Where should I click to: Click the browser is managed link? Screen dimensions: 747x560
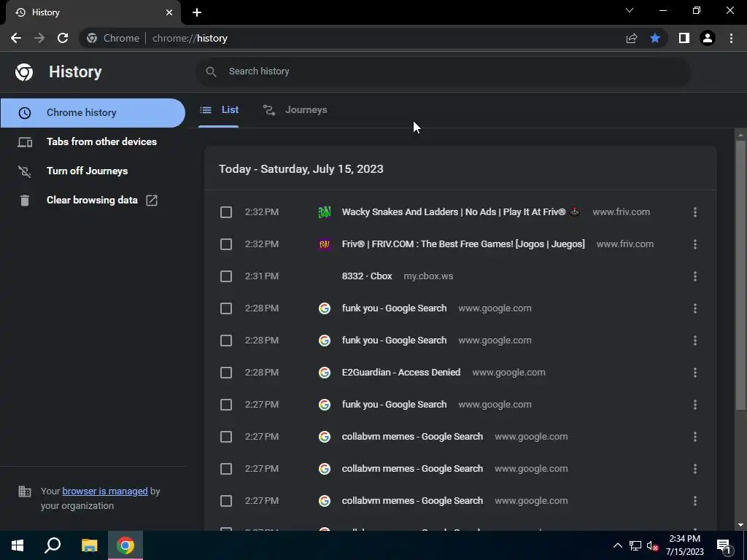105,491
